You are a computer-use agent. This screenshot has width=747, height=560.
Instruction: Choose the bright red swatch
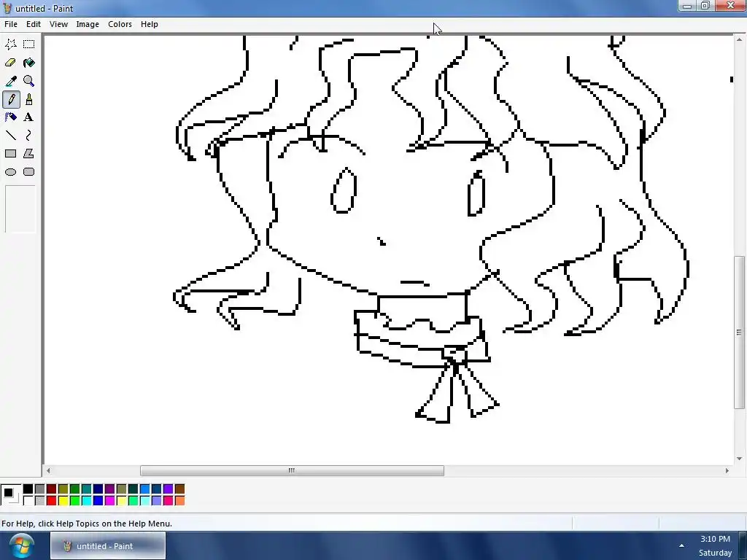[52, 500]
